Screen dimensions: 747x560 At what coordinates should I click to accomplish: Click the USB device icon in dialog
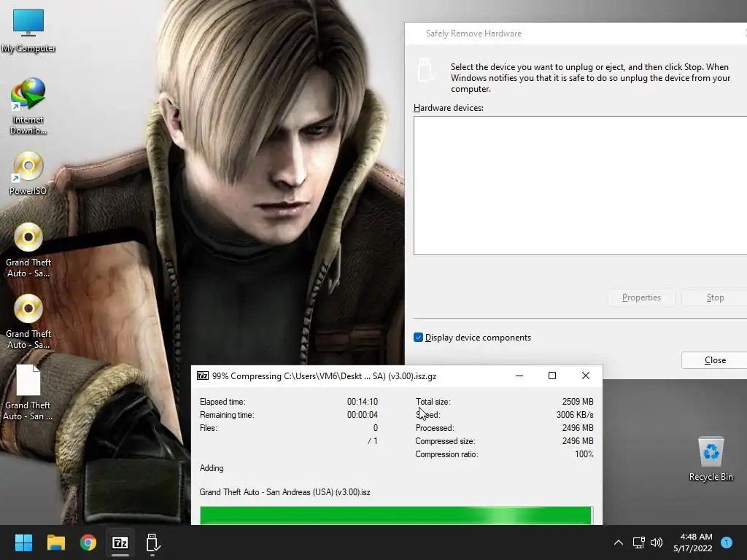click(x=425, y=70)
